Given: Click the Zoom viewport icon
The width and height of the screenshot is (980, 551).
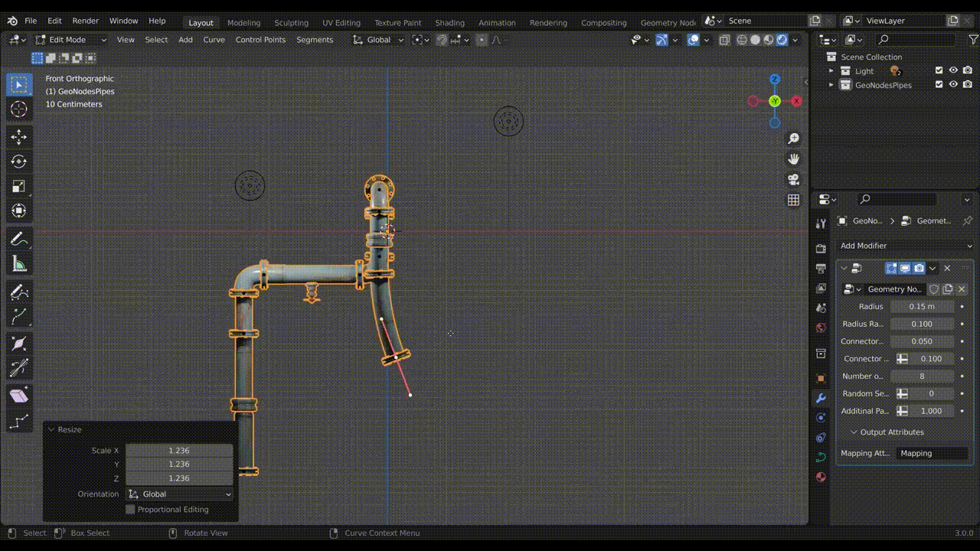Looking at the screenshot, I should tap(793, 139).
